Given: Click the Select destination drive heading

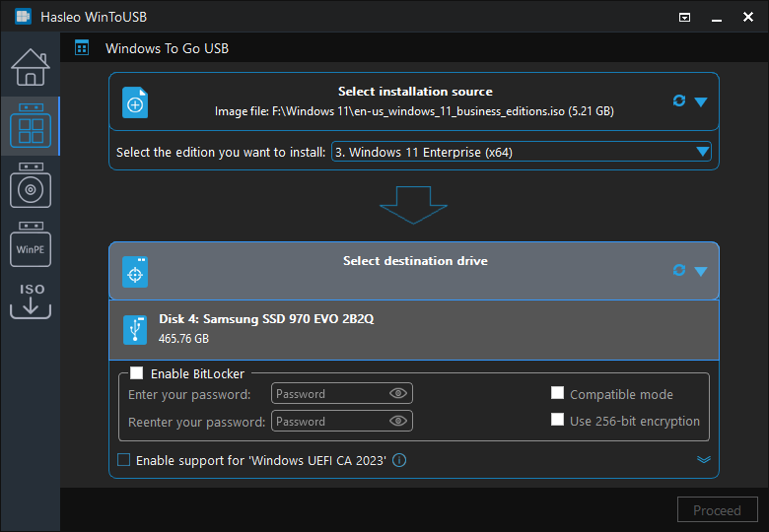Looking at the screenshot, I should pyautogui.click(x=415, y=261).
